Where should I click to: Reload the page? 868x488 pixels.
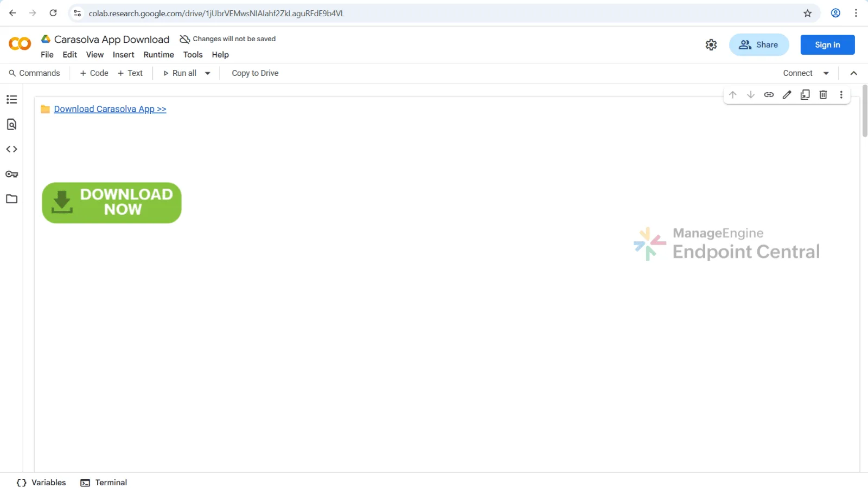[53, 13]
